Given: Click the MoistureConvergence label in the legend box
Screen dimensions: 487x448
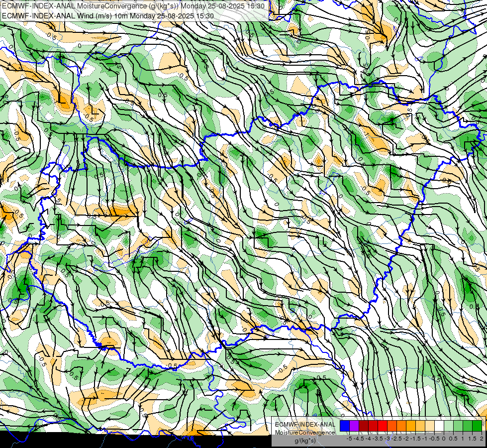Looking at the screenshot, I should [305, 433].
